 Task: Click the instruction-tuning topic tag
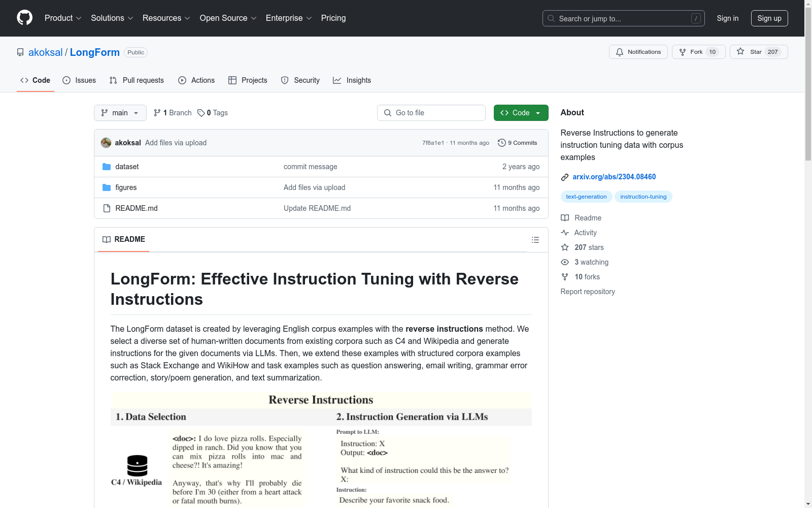(643, 197)
